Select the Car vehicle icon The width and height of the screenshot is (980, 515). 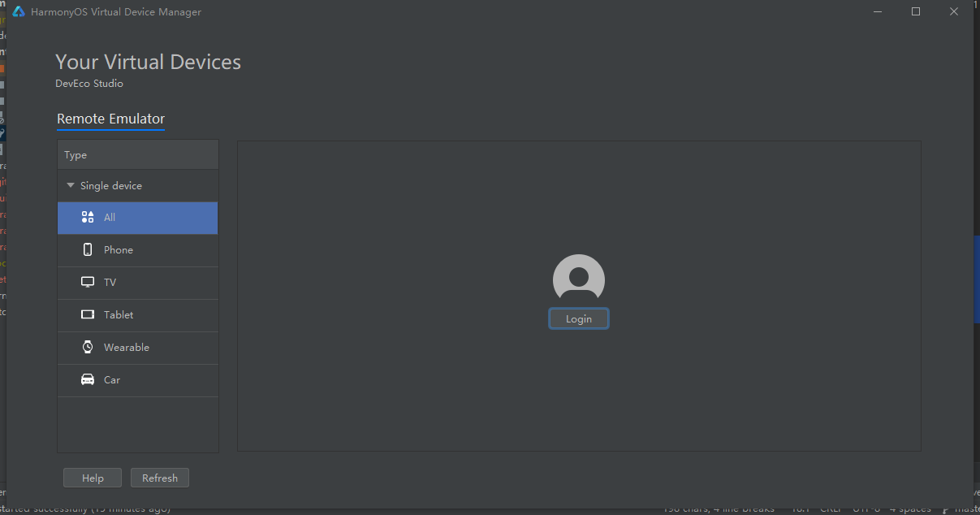88,379
